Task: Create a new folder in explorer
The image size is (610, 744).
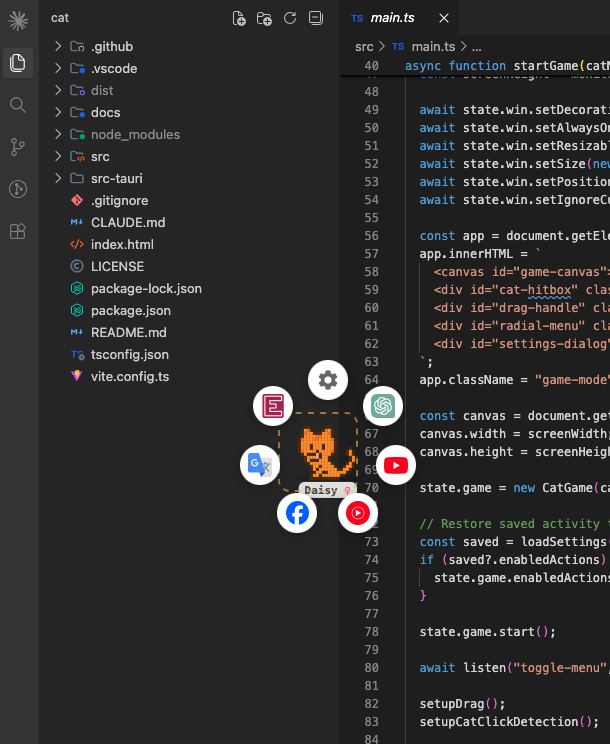Action: point(264,19)
